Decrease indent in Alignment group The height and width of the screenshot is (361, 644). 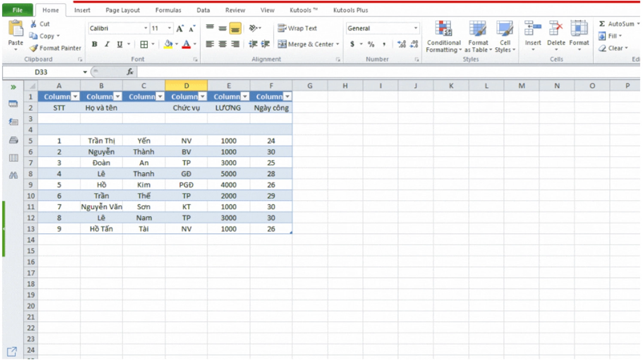(x=253, y=44)
